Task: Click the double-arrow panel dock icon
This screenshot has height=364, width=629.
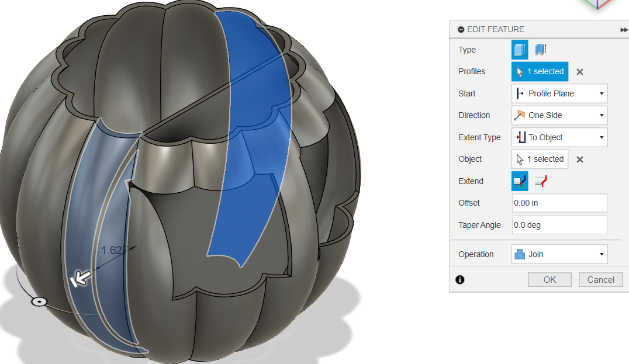Action: click(x=624, y=30)
